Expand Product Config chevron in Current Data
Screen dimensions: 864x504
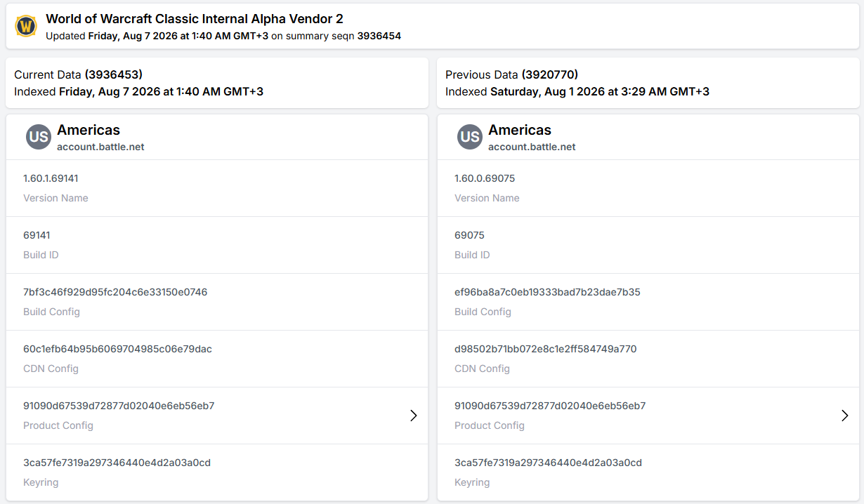point(414,416)
